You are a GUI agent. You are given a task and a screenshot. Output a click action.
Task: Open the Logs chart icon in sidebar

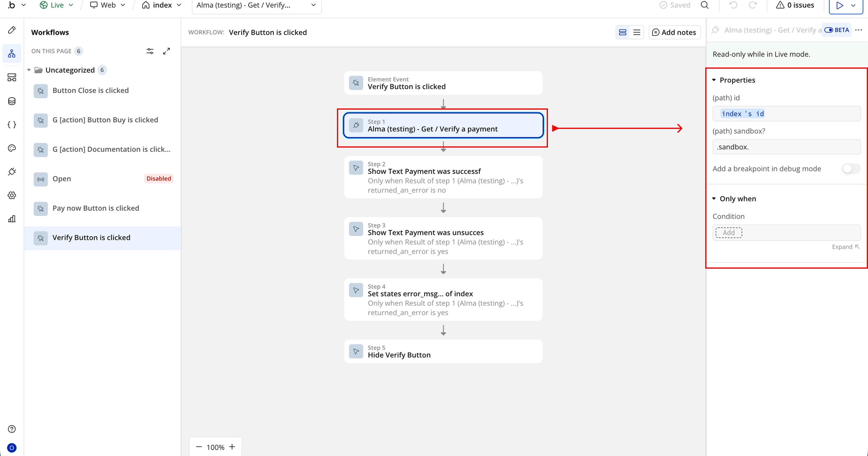click(12, 219)
